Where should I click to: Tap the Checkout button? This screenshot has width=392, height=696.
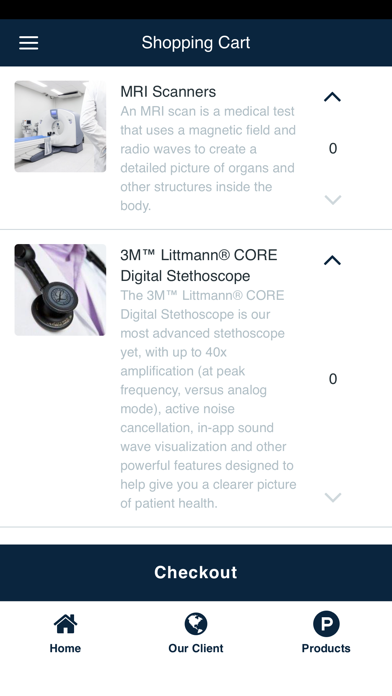click(x=196, y=573)
